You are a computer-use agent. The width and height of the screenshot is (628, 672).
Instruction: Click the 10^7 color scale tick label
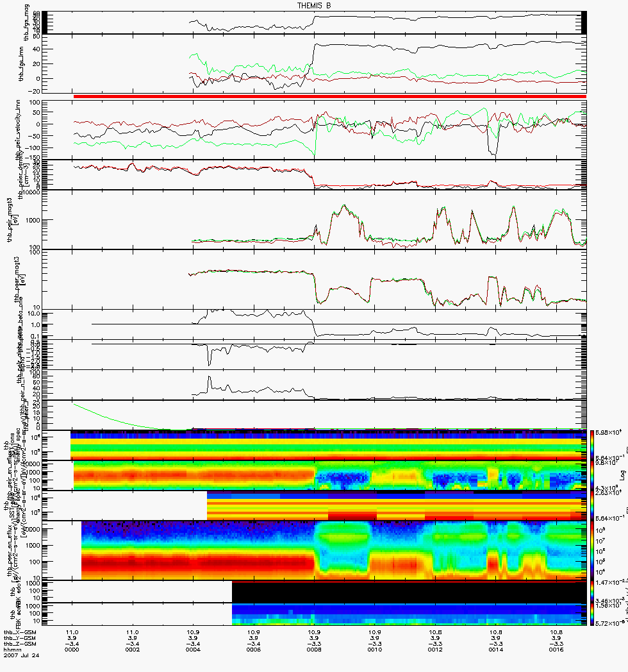[x=600, y=541]
